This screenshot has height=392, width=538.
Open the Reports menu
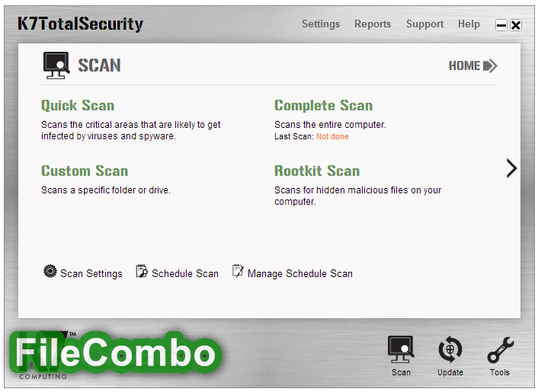point(373,24)
